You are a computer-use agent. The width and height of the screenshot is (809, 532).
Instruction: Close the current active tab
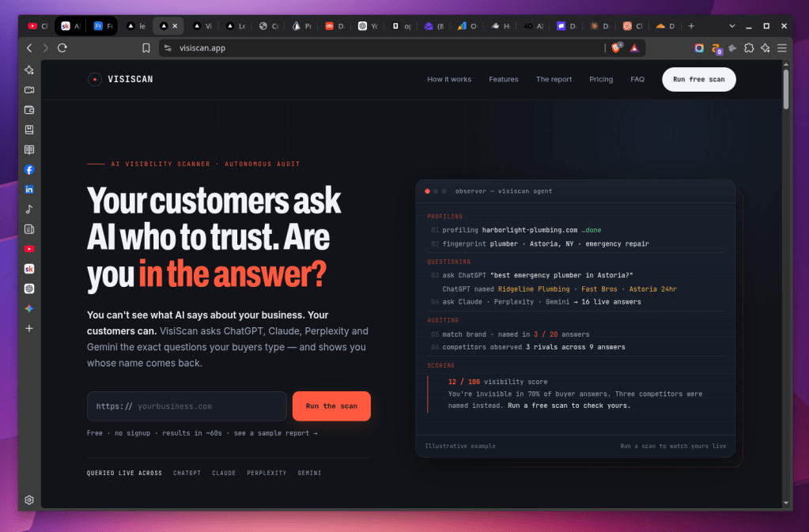[175, 26]
